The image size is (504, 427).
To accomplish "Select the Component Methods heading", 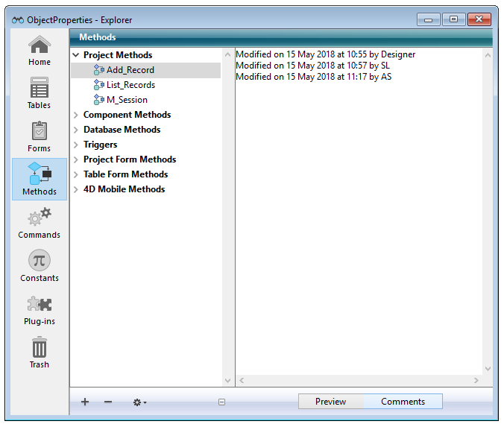I will click(x=127, y=115).
